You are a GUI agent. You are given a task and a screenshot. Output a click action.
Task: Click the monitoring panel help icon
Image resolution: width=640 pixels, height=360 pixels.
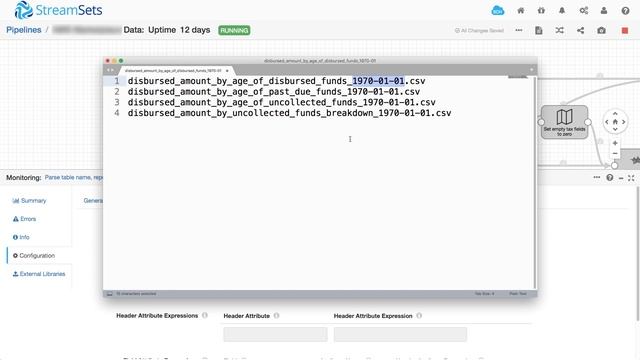[x=610, y=178]
